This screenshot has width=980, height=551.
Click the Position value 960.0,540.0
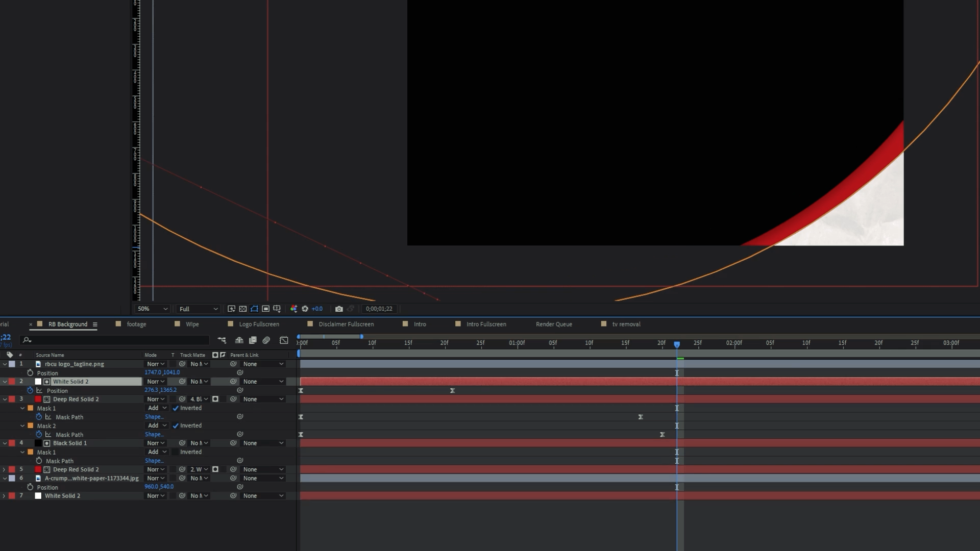pos(159,487)
